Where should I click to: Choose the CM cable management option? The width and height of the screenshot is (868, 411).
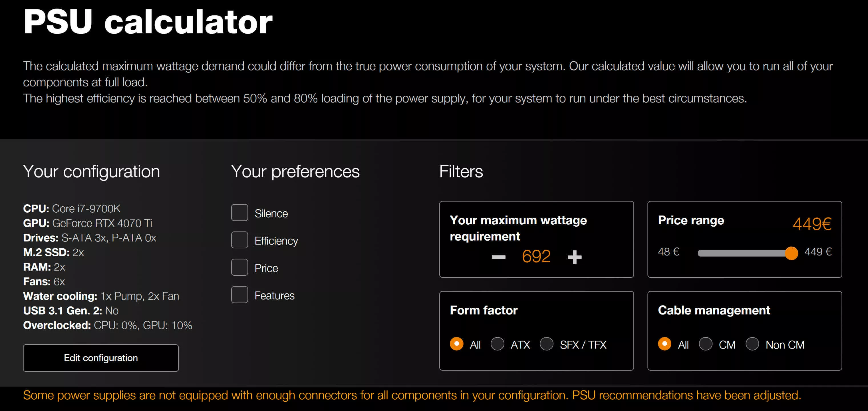pyautogui.click(x=705, y=344)
